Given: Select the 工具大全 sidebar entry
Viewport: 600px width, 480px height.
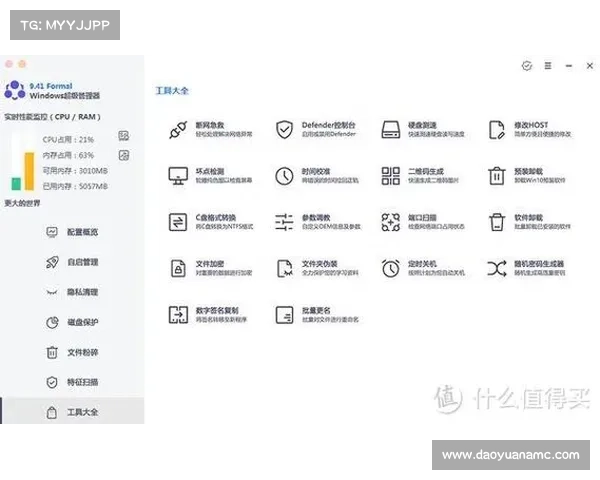Looking at the screenshot, I should pos(73,412).
